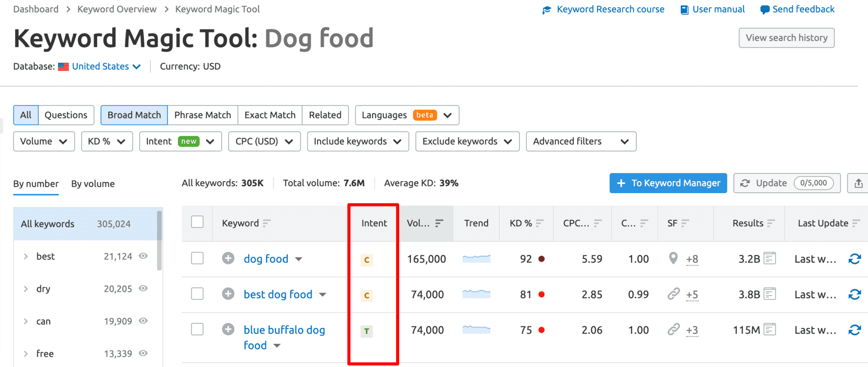The height and width of the screenshot is (367, 868).
Task: Check the 'best dog food' row checkbox
Action: click(197, 294)
